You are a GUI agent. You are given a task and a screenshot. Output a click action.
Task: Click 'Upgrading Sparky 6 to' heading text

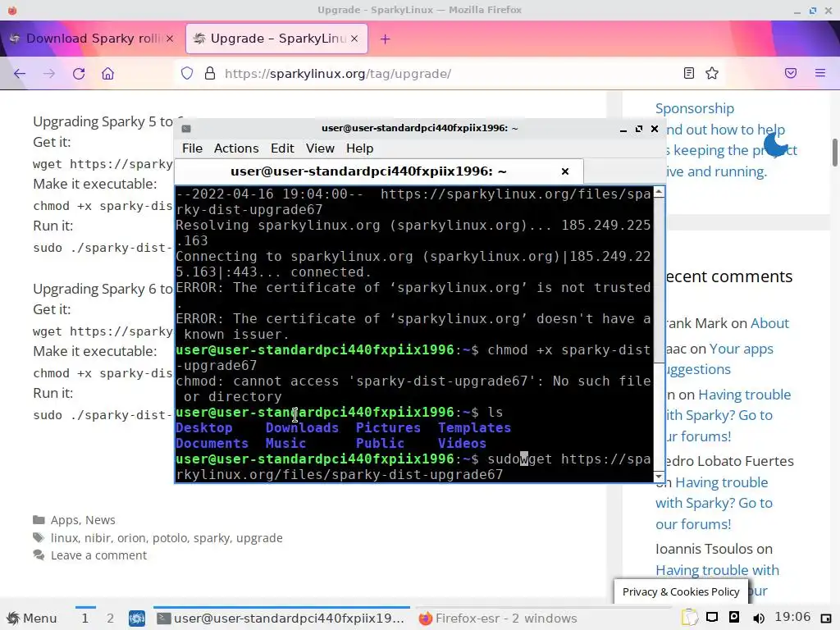(103, 289)
